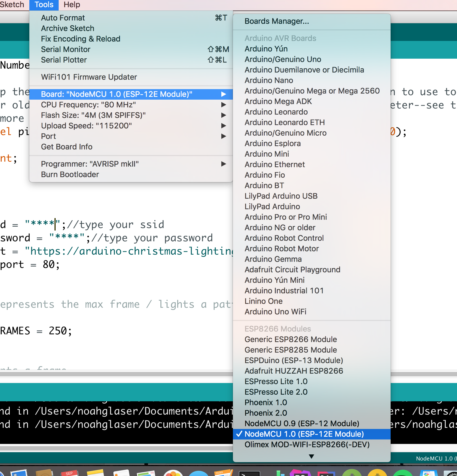Viewport: 457px width, 476px height.
Task: Select Arduino/Genuino Uno board
Action: 312,59
